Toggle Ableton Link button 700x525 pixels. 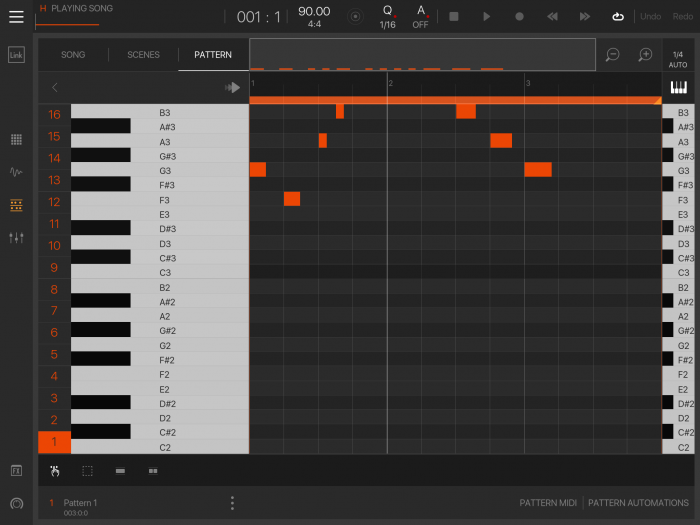(x=16, y=55)
